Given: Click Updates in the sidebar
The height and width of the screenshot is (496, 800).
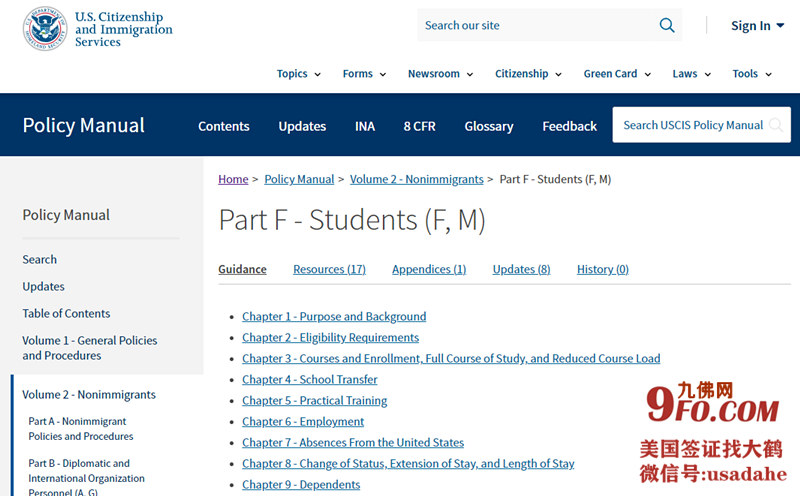Looking at the screenshot, I should 43,286.
